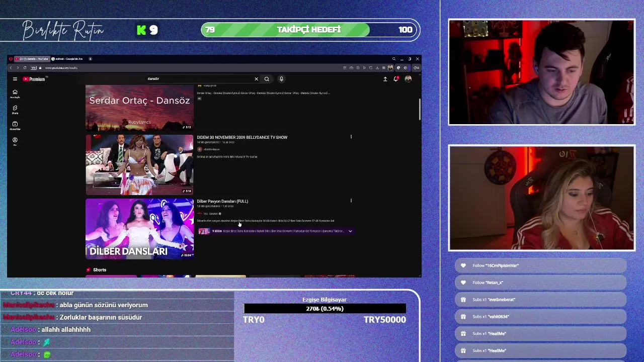Open the YouTube account avatar menu
The image size is (644, 362).
(x=408, y=79)
